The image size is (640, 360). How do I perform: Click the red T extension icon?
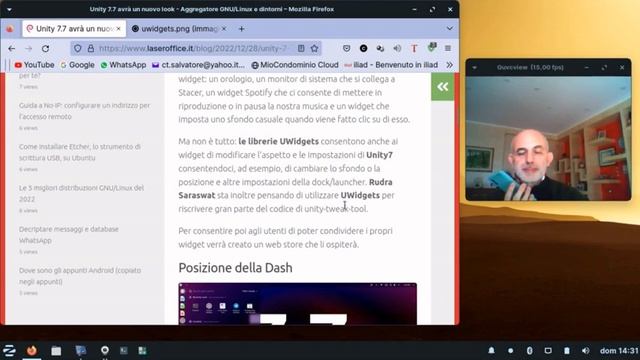pyautogui.click(x=414, y=48)
